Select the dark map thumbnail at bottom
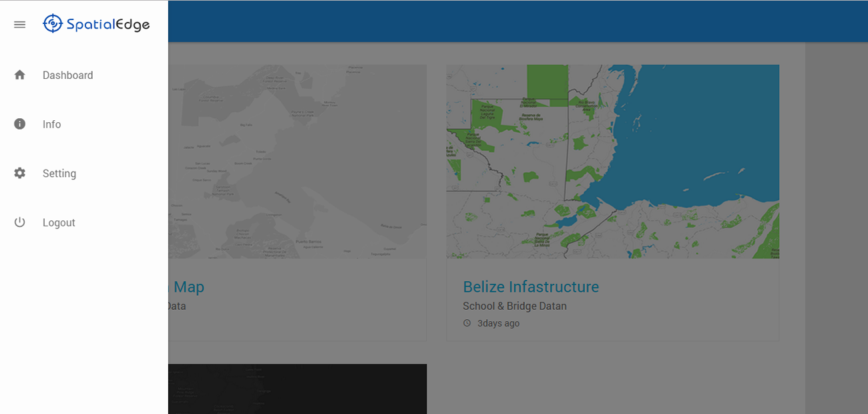This screenshot has width=868, height=414. 297,389
